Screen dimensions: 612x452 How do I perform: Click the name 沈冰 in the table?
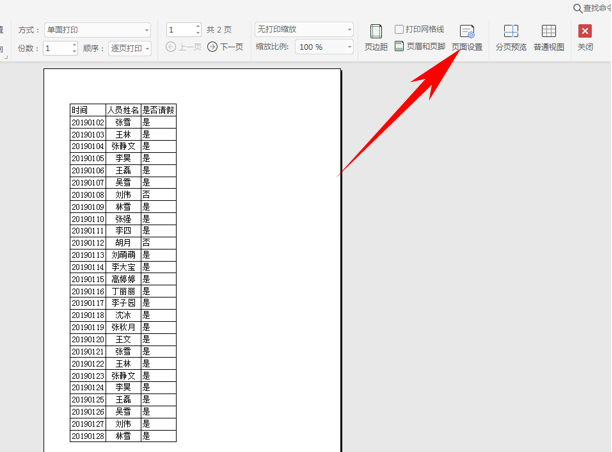(x=123, y=315)
